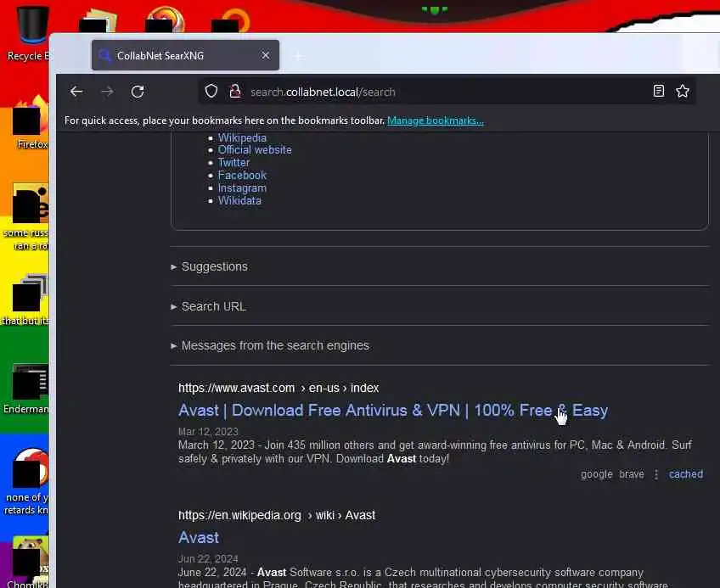
Task: Close the CollabNet SearXNG tab
Action: pos(266,55)
